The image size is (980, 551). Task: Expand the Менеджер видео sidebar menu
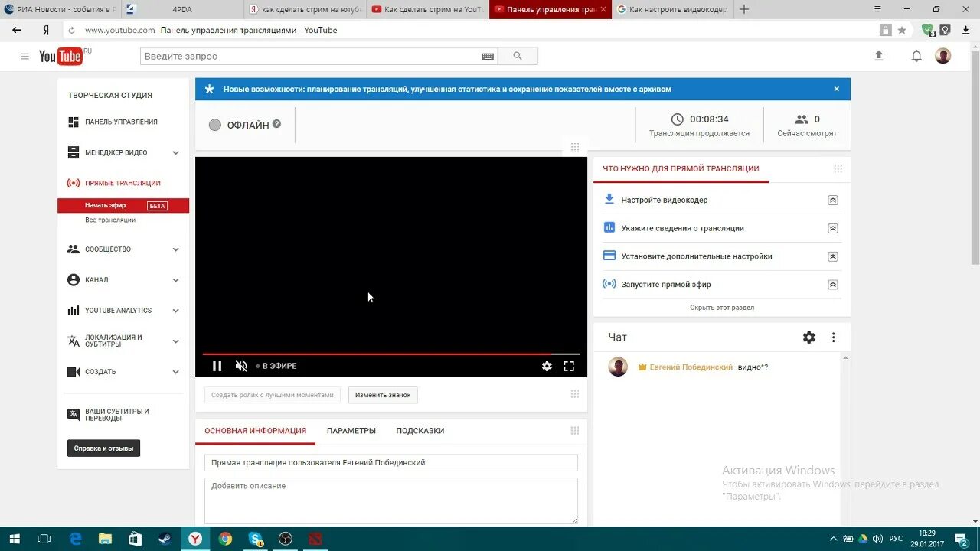pyautogui.click(x=175, y=152)
